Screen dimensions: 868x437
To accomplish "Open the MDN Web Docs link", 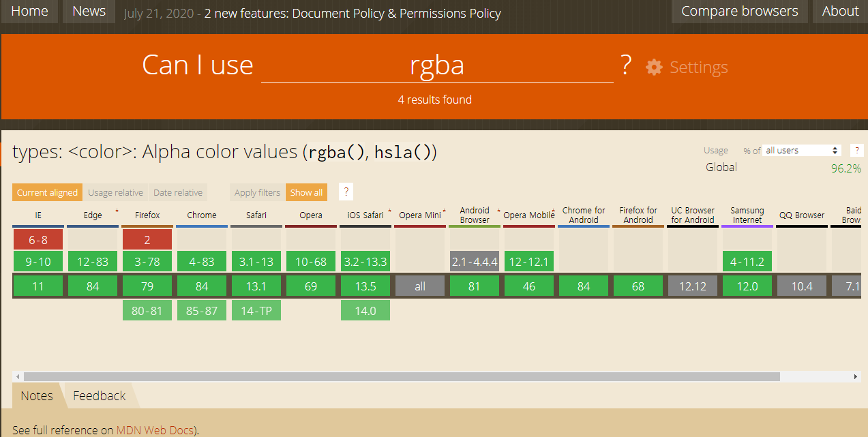I will [155, 430].
